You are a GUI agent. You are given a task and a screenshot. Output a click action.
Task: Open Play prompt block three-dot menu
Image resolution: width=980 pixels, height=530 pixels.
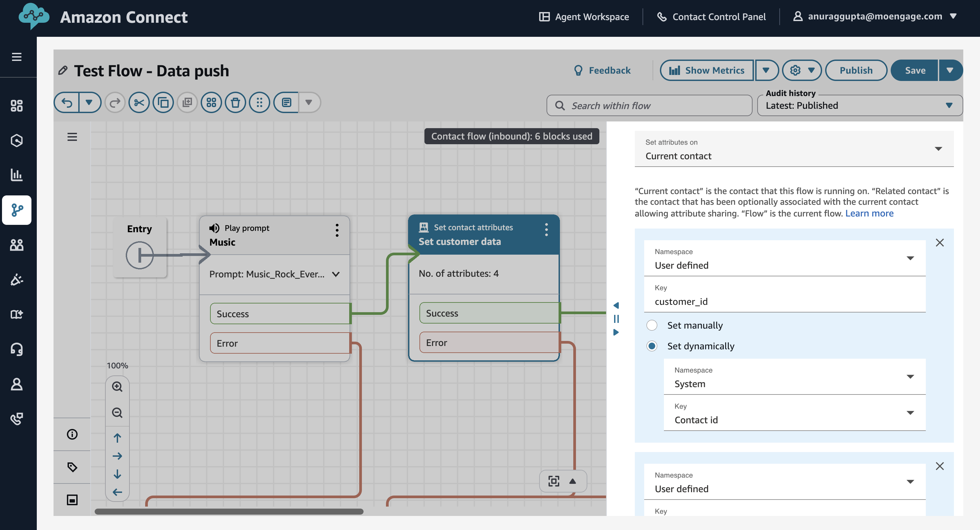[337, 230]
